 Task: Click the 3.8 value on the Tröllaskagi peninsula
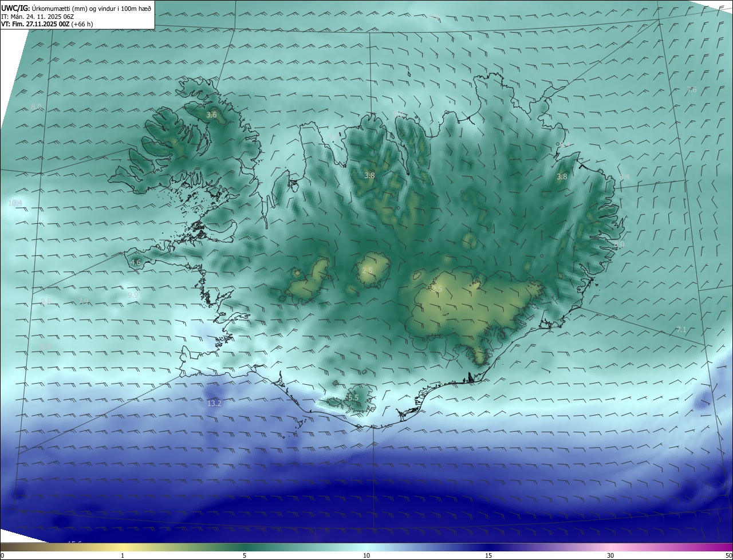pos(369,176)
